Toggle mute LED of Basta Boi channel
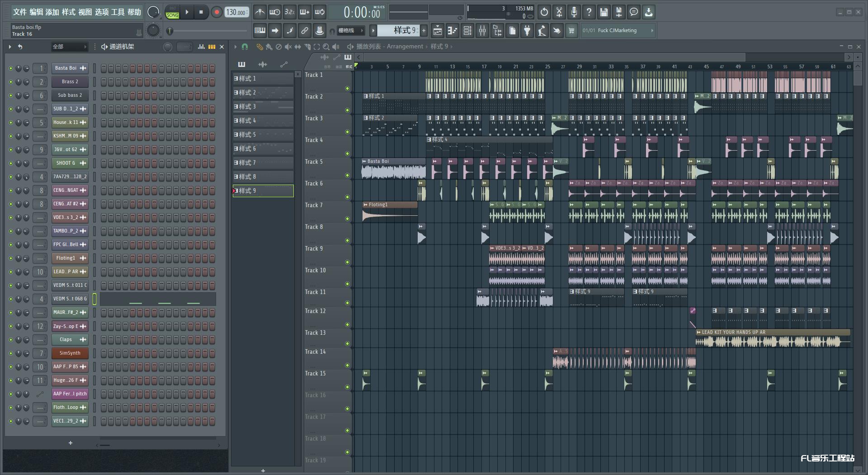 click(10, 68)
